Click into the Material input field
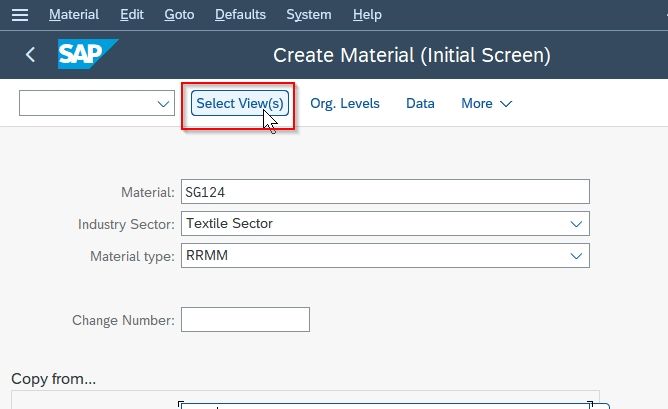The image size is (668, 409). (385, 192)
